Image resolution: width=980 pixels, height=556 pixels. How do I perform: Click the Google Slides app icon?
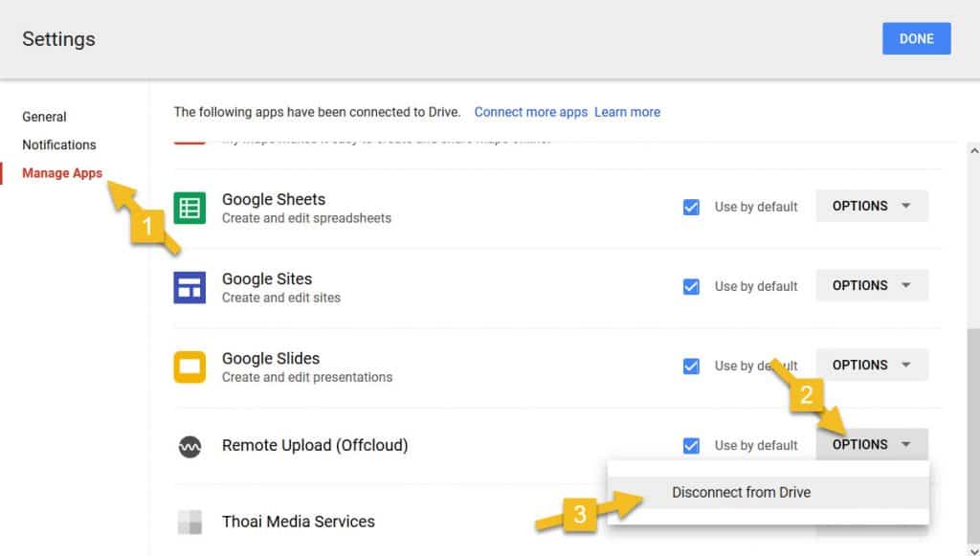189,367
